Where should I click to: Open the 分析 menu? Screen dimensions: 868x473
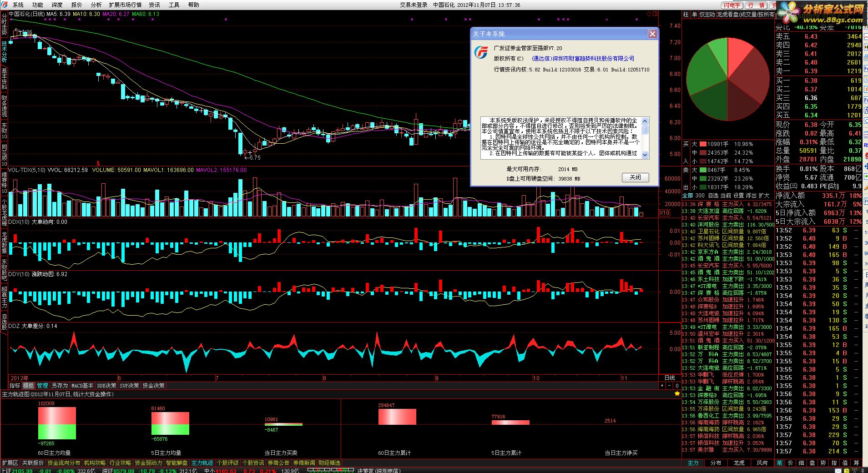96,5
